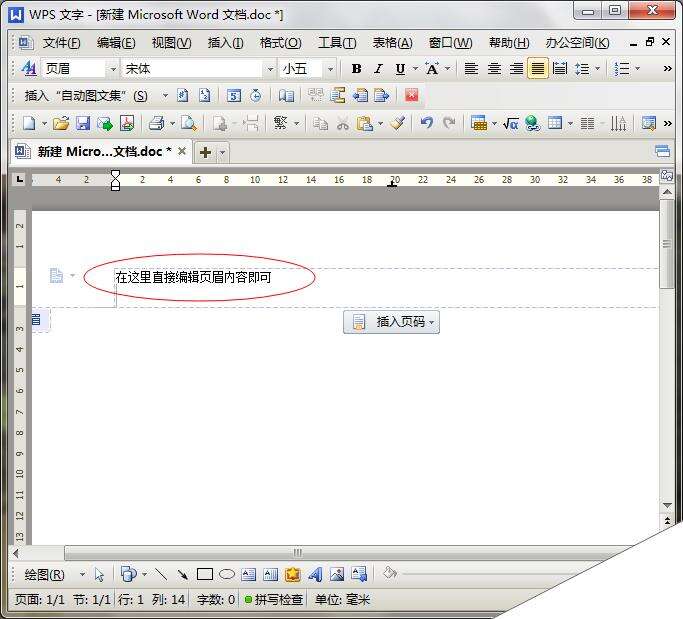Insert page number icon in header toolbar
This screenshot has height=619, width=683.
tap(183, 95)
